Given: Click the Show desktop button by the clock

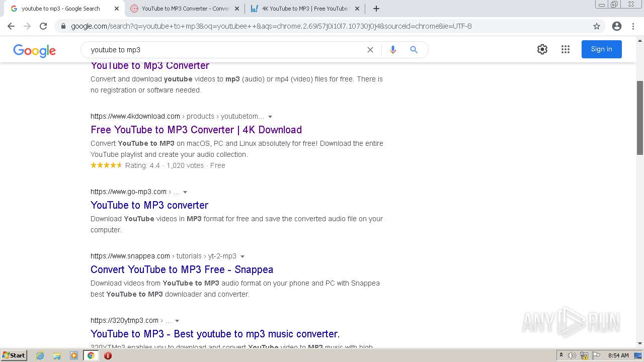Looking at the screenshot, I should [x=638, y=355].
